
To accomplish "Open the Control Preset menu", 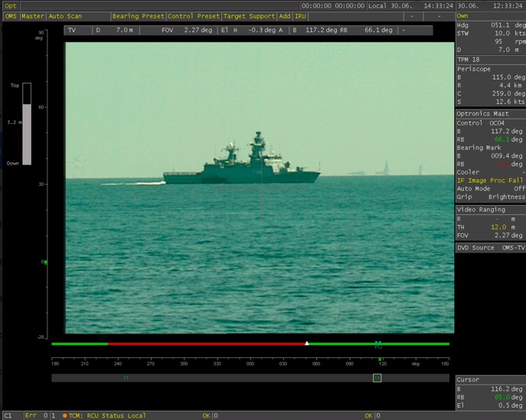I will point(194,16).
